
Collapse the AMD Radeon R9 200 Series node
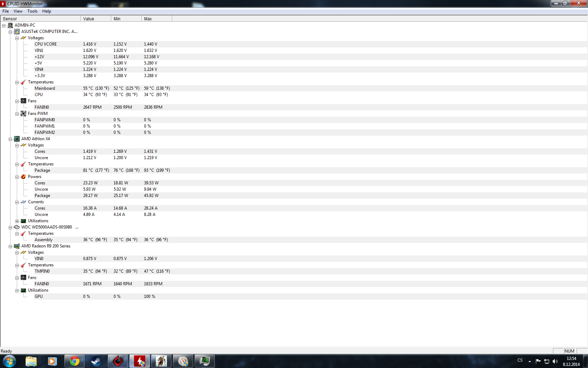[x=10, y=246]
